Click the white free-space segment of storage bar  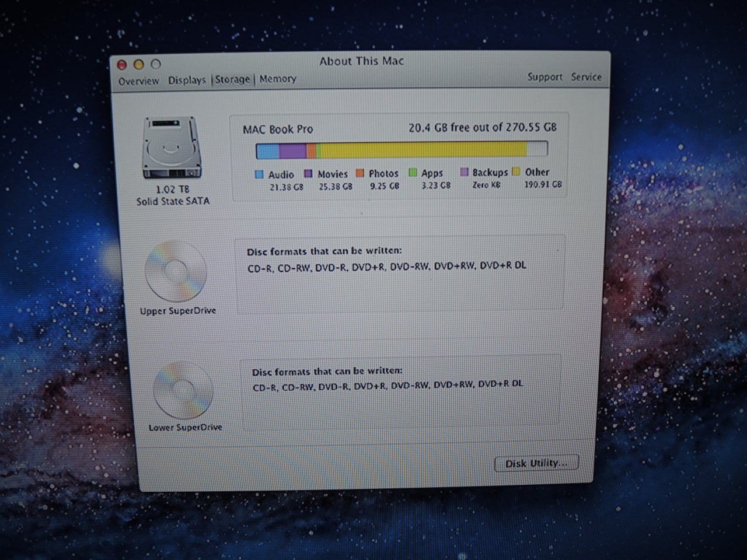coord(537,149)
